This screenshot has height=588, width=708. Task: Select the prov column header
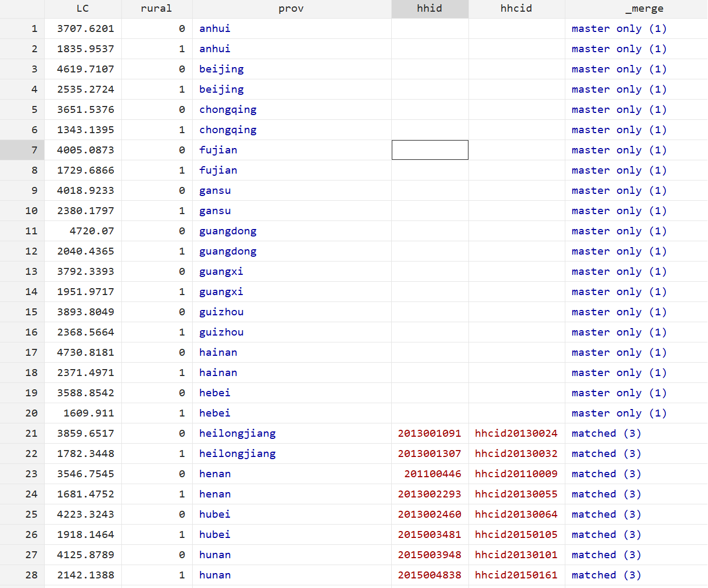click(292, 9)
